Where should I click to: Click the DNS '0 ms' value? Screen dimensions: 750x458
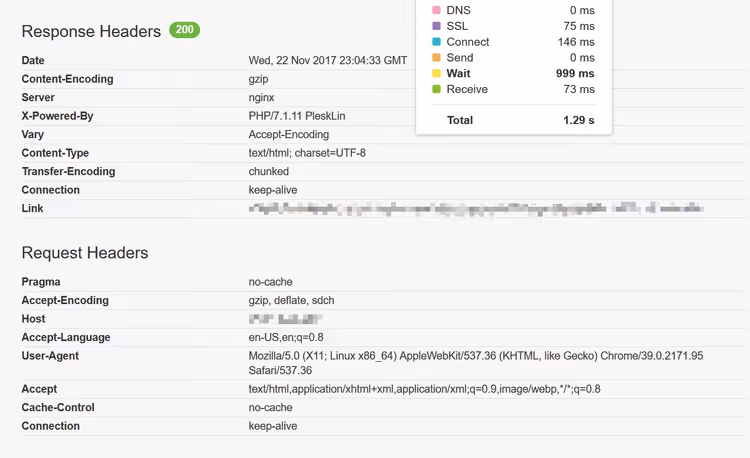click(x=582, y=10)
